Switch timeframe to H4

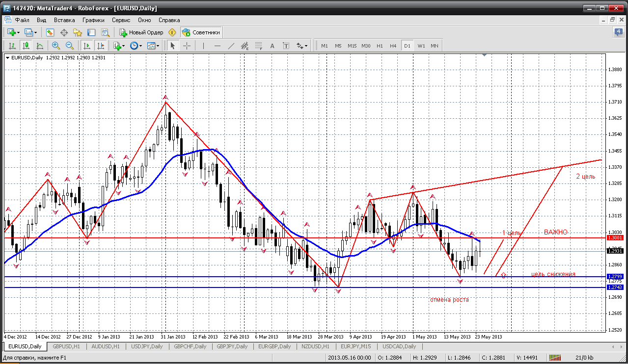(393, 46)
